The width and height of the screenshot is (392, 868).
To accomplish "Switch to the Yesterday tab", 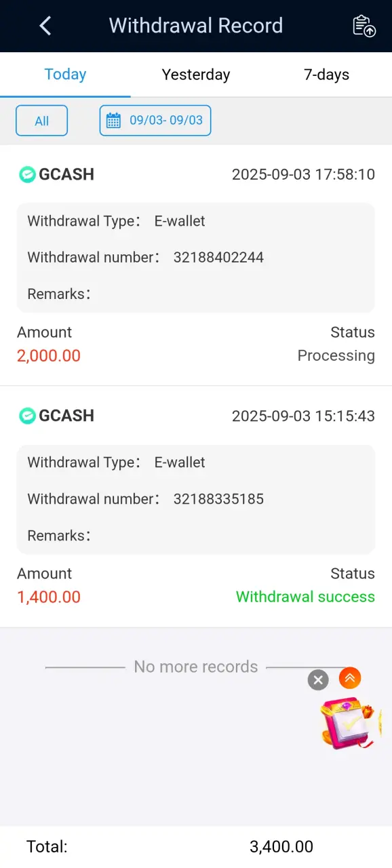I will 196,75.
